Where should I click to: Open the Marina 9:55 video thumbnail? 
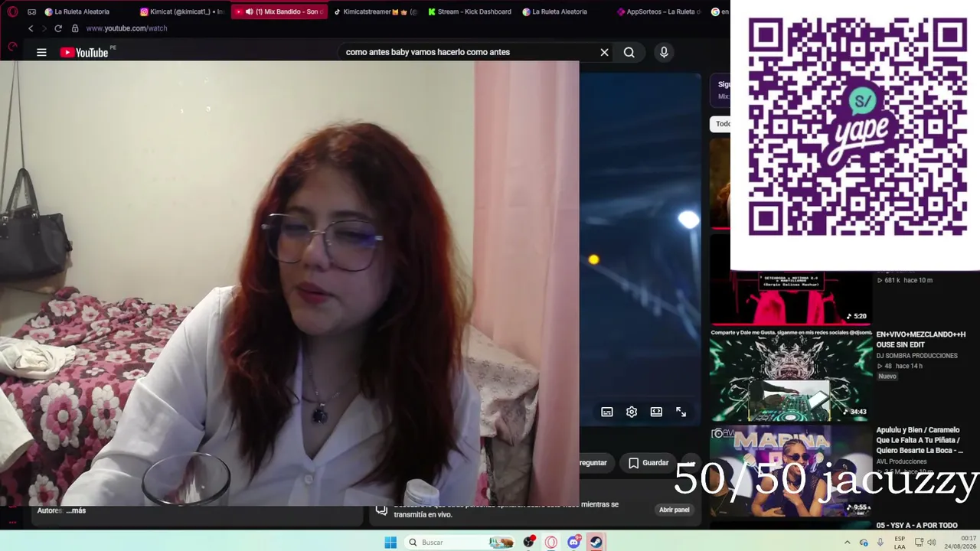(x=791, y=471)
